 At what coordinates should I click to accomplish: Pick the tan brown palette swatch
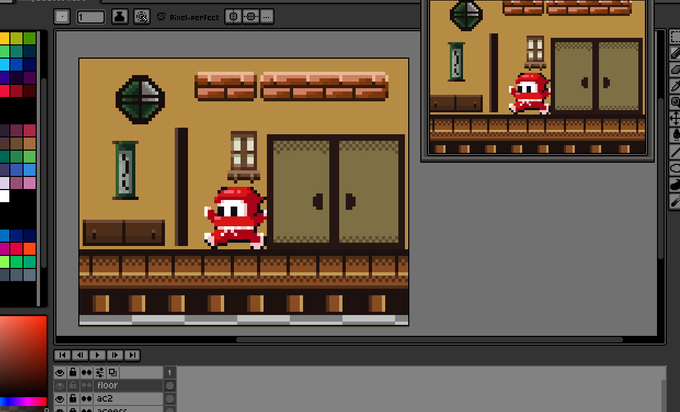click(29, 144)
